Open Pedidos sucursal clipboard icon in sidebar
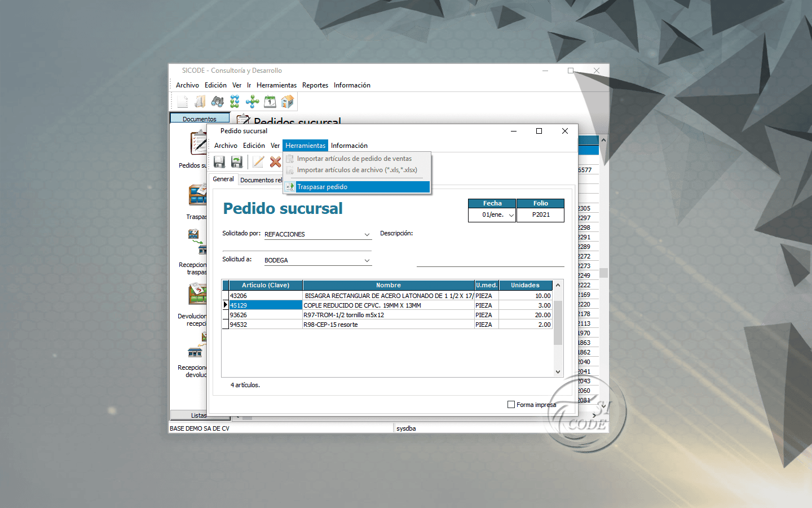This screenshot has height=508, width=812. click(x=198, y=143)
